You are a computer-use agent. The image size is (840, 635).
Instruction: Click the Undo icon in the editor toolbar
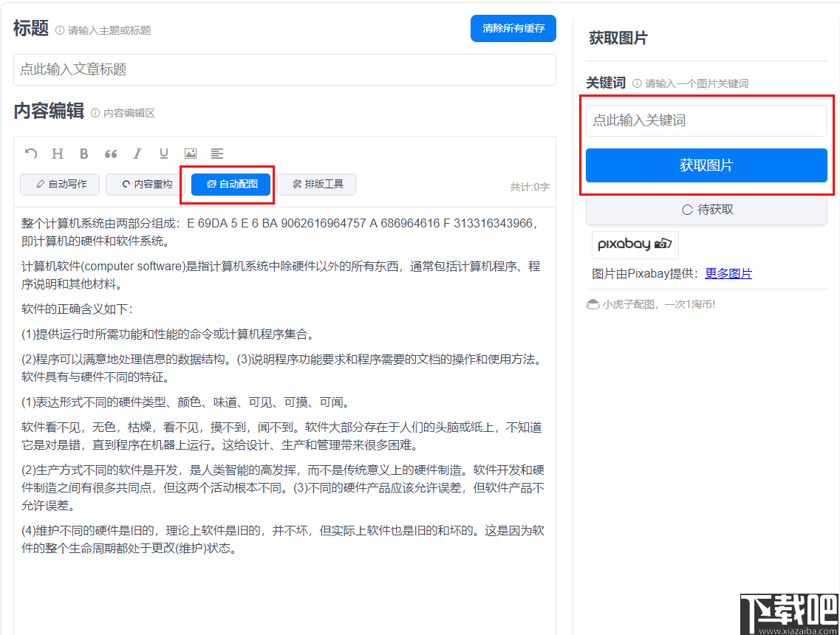(30, 154)
